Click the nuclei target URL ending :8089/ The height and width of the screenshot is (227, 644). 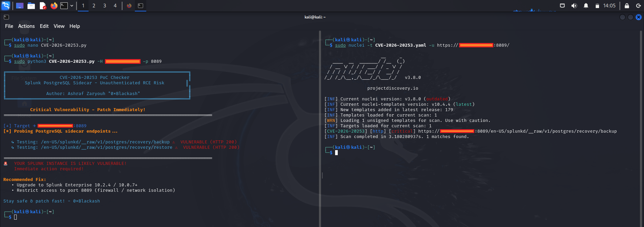[x=473, y=45]
